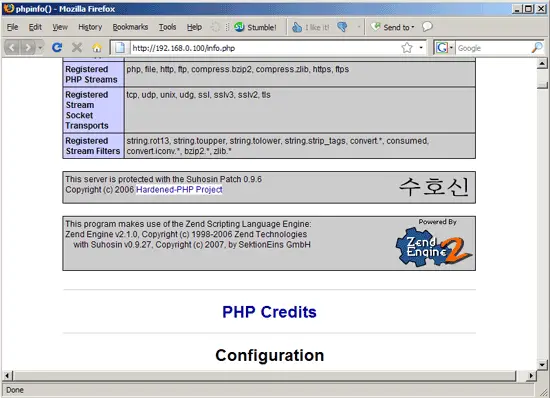Screen dimensions: 550x398
Task: Click the horizontal scrollbar thumb
Action: coord(264,376)
